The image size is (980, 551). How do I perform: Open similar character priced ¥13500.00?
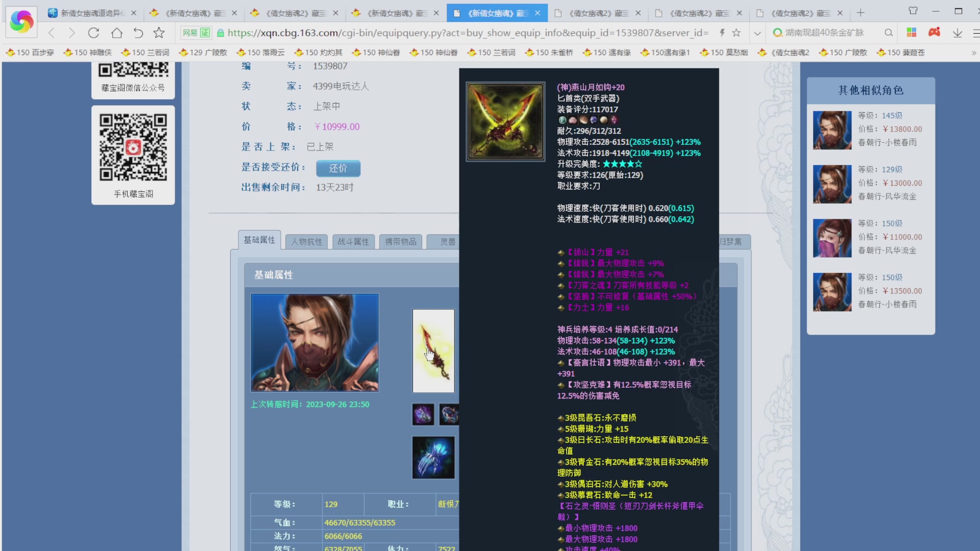click(x=871, y=292)
